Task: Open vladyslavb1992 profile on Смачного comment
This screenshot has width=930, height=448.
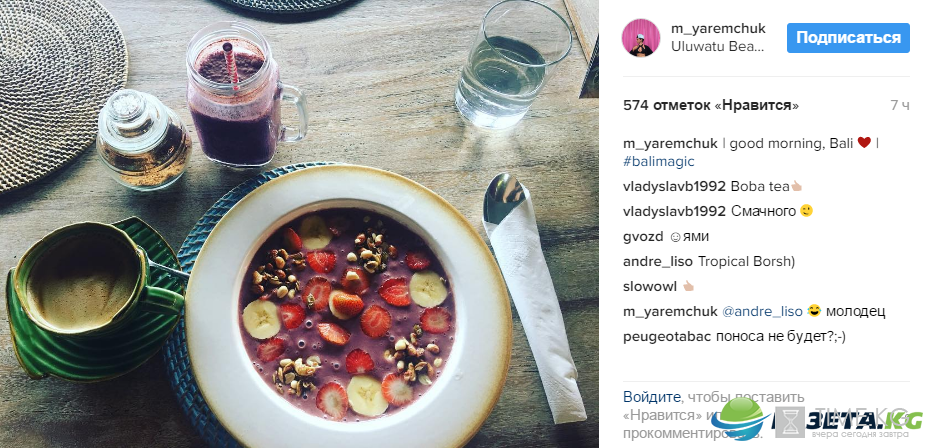Action: [x=674, y=211]
